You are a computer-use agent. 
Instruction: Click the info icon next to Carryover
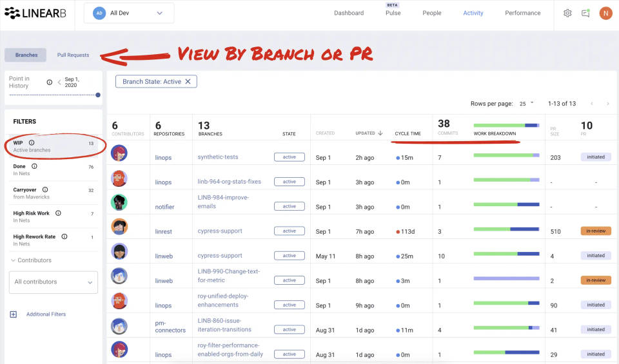[x=45, y=190]
